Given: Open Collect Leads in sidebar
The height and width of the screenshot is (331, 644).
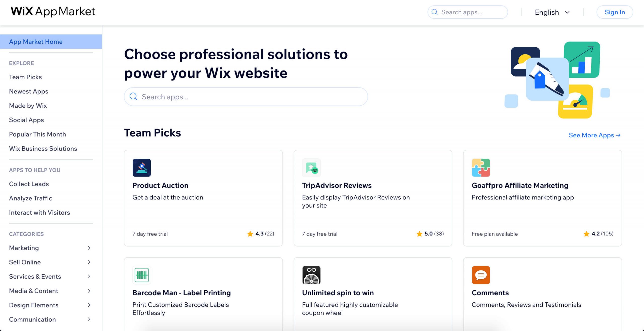Looking at the screenshot, I should pyautogui.click(x=29, y=184).
